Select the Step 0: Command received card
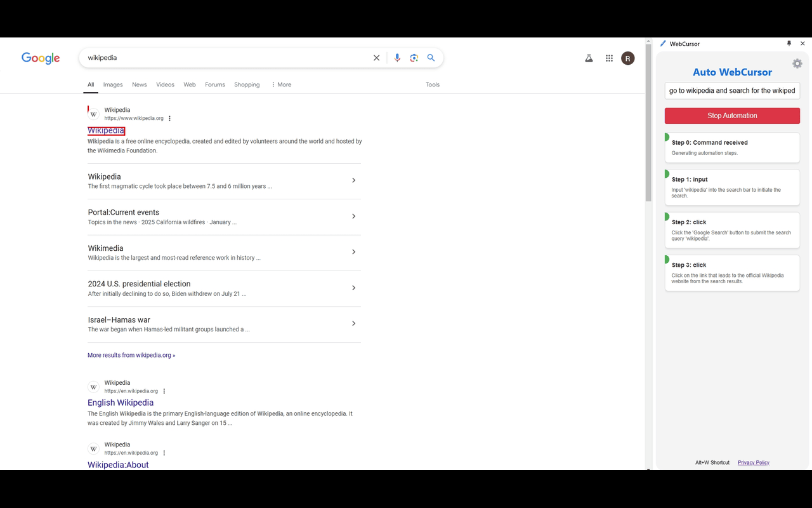This screenshot has height=508, width=812. click(732, 147)
